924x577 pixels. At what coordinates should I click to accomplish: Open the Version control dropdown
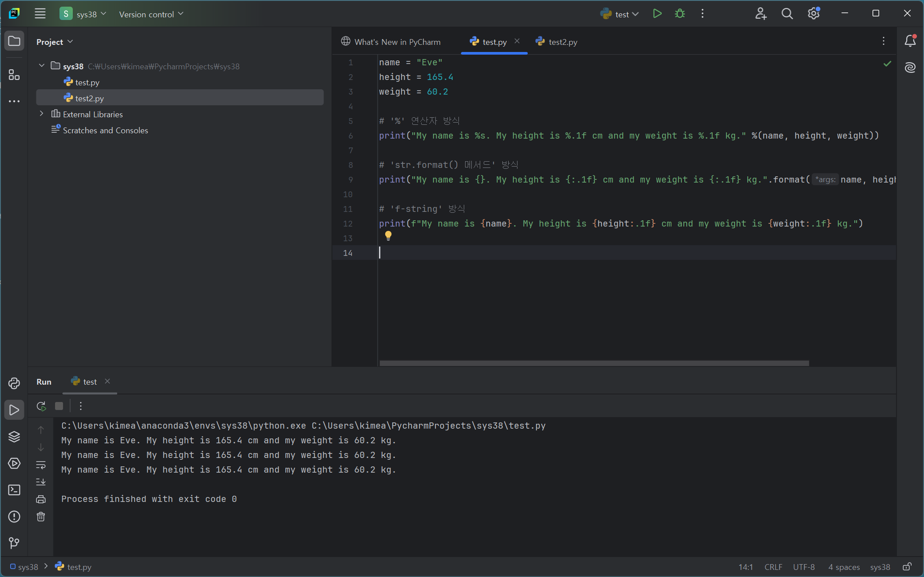pos(151,14)
